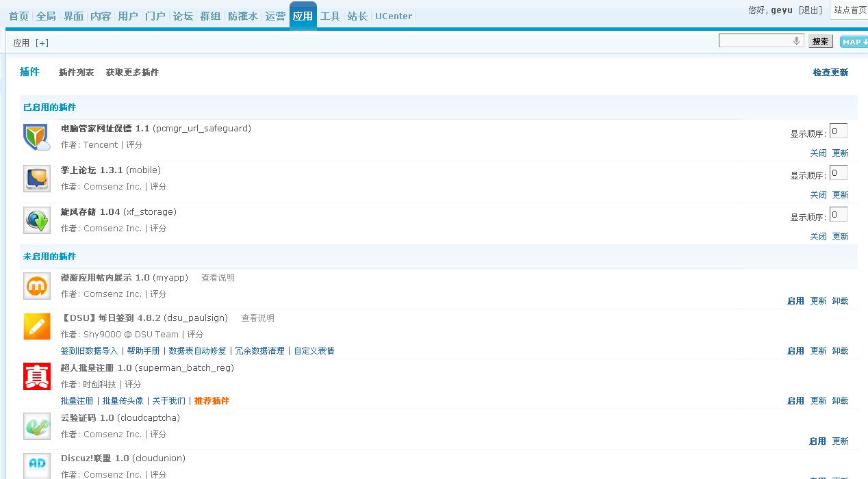Open the 首页 top menu

point(18,16)
